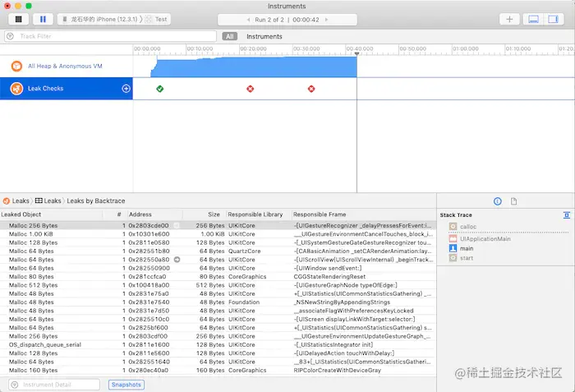The width and height of the screenshot is (575, 392).
Task: Click focus arrow beside address 0x282550a80
Action: click(x=177, y=260)
